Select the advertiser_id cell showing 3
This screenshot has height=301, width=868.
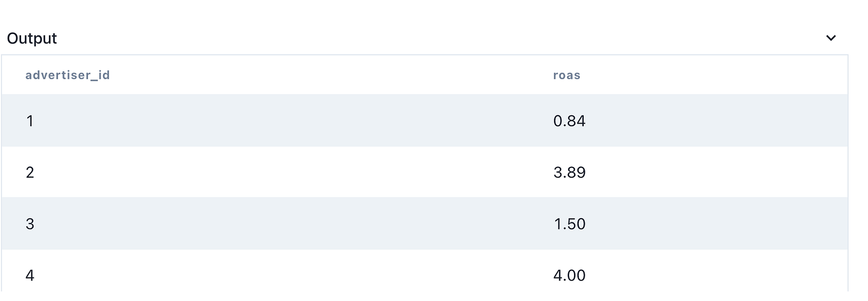(x=30, y=224)
